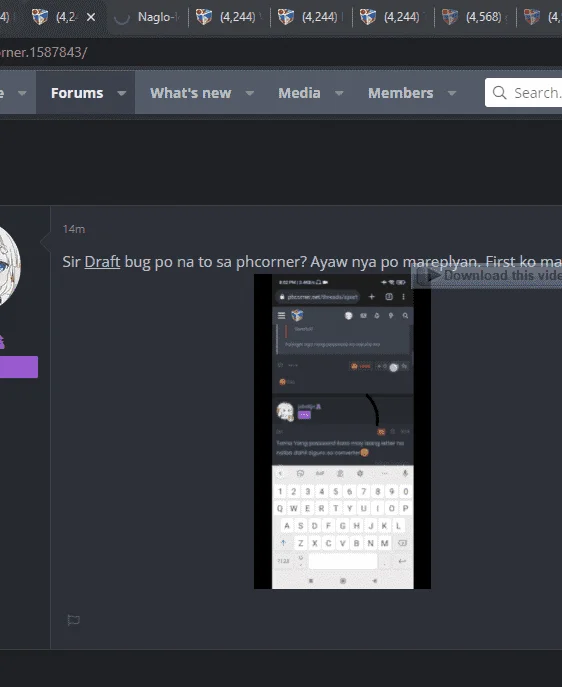Click the Search input field

pyautogui.click(x=523, y=92)
